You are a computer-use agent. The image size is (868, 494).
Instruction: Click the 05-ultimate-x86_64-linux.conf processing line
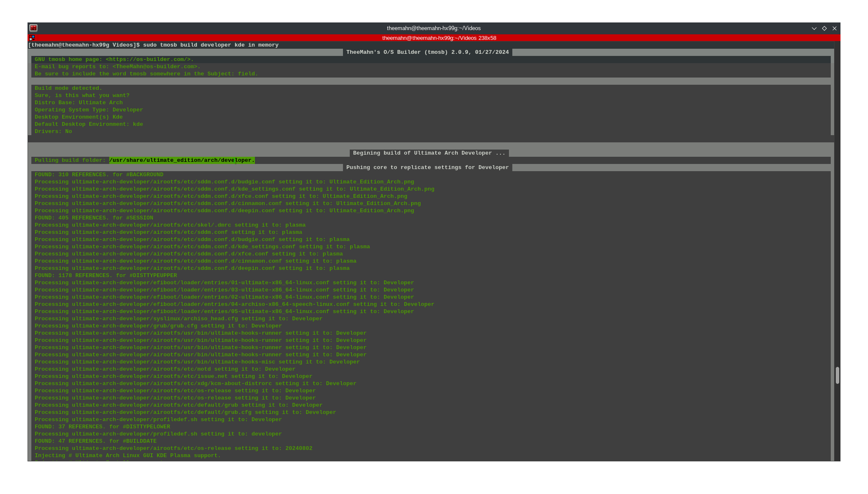[224, 311]
